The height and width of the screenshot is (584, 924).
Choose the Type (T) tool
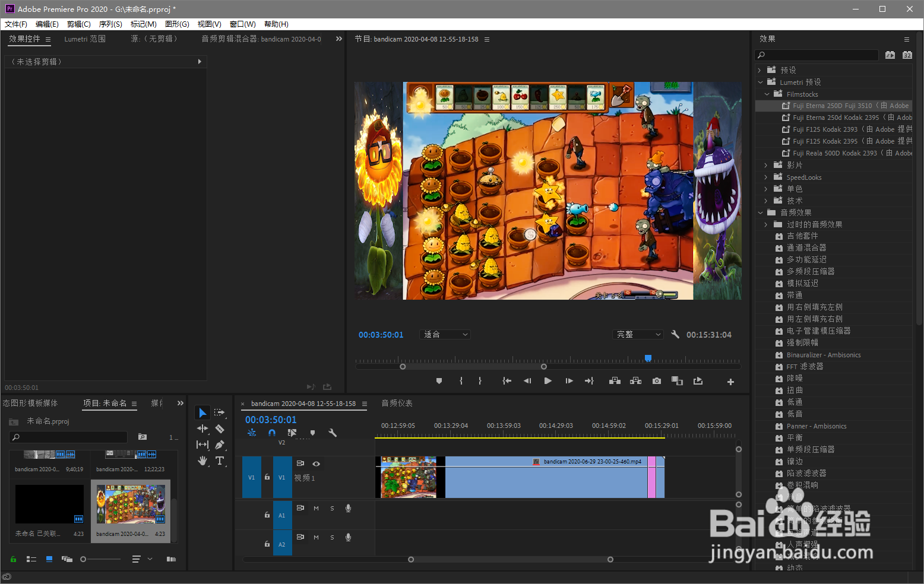[220, 461]
